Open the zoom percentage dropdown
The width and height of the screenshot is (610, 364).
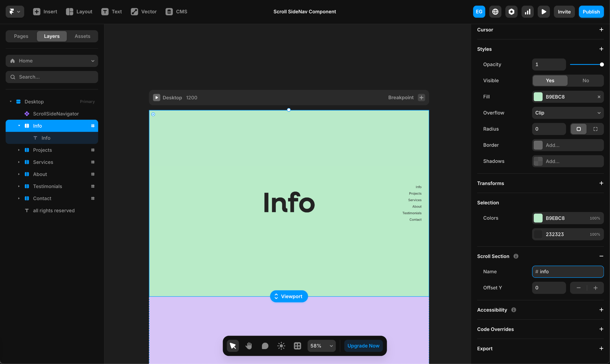click(321, 346)
